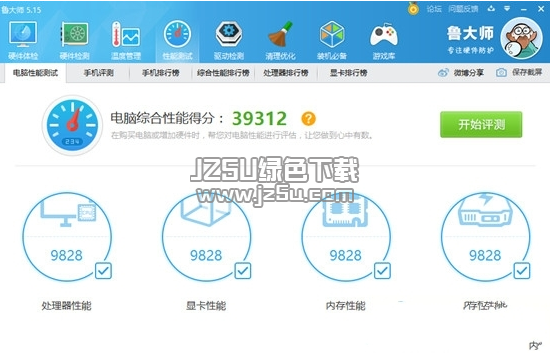
Task: Open the 论坛 forum link
Action: pos(434,9)
